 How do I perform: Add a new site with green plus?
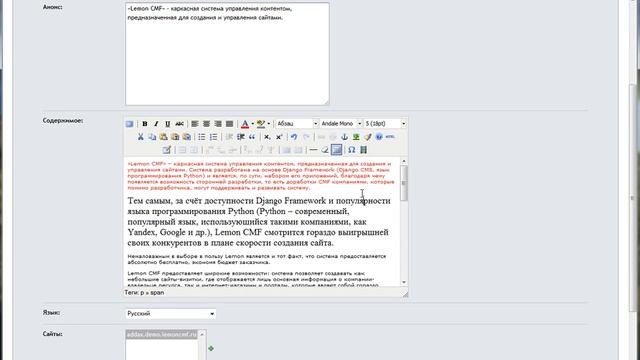coord(211,348)
